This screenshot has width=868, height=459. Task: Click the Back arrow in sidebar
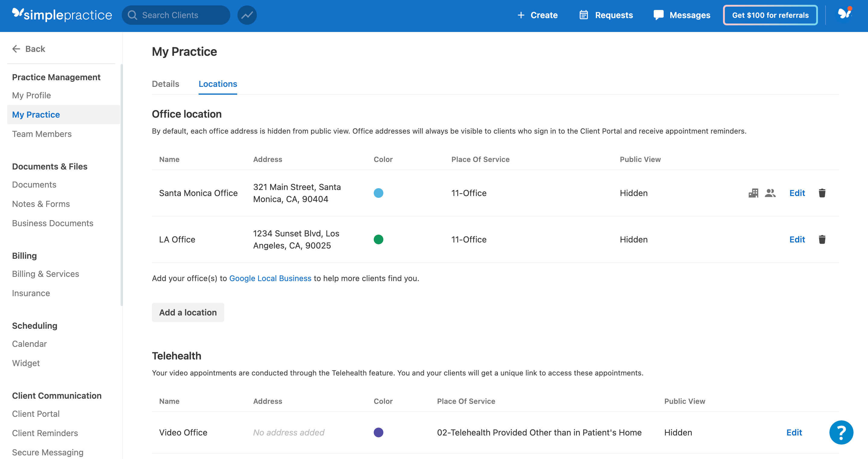click(28, 49)
